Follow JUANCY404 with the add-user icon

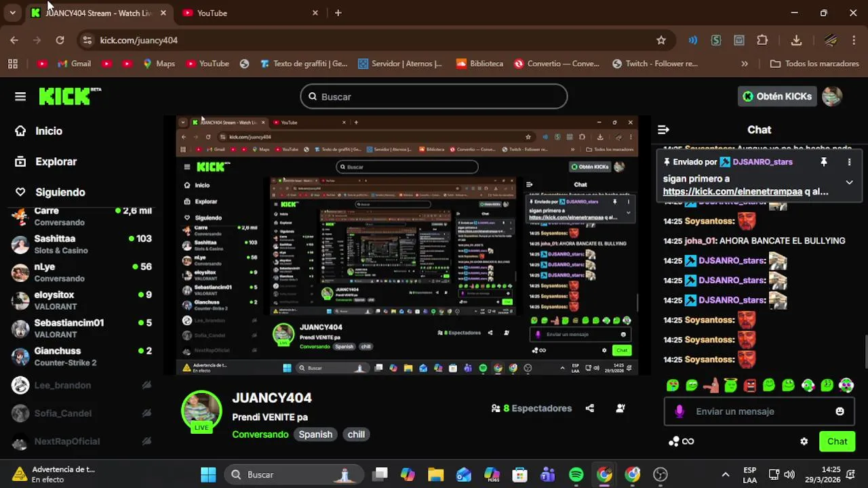(x=620, y=408)
